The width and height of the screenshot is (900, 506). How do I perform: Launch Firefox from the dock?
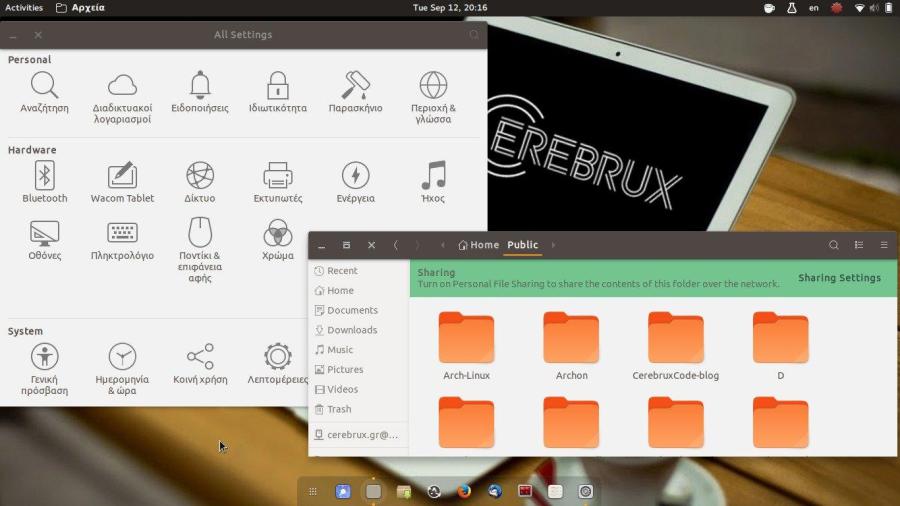464,492
